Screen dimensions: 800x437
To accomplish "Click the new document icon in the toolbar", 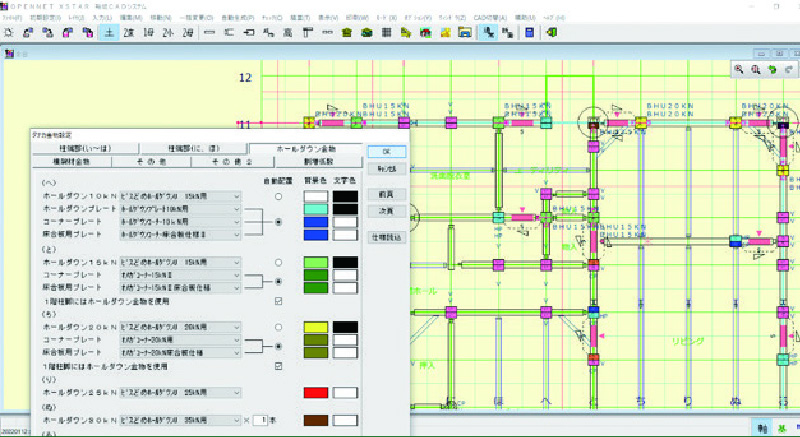I will (x=8, y=32).
